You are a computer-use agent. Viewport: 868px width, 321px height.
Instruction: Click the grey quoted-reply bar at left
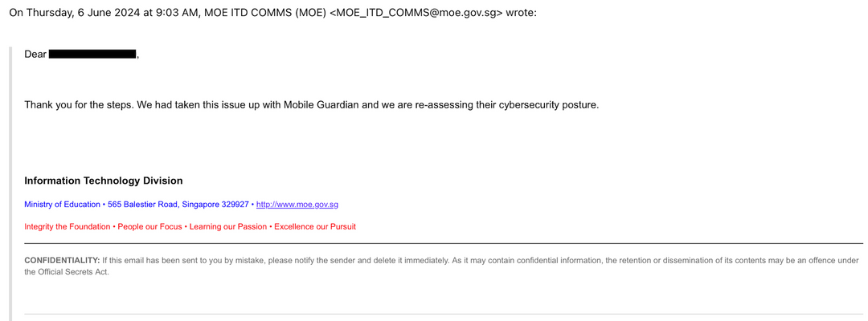pos(10,184)
